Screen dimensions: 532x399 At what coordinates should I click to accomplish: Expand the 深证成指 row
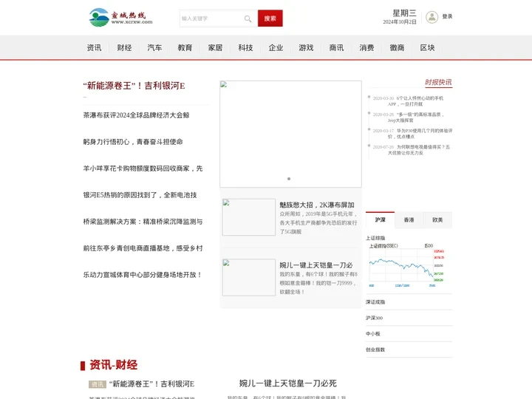409,302
